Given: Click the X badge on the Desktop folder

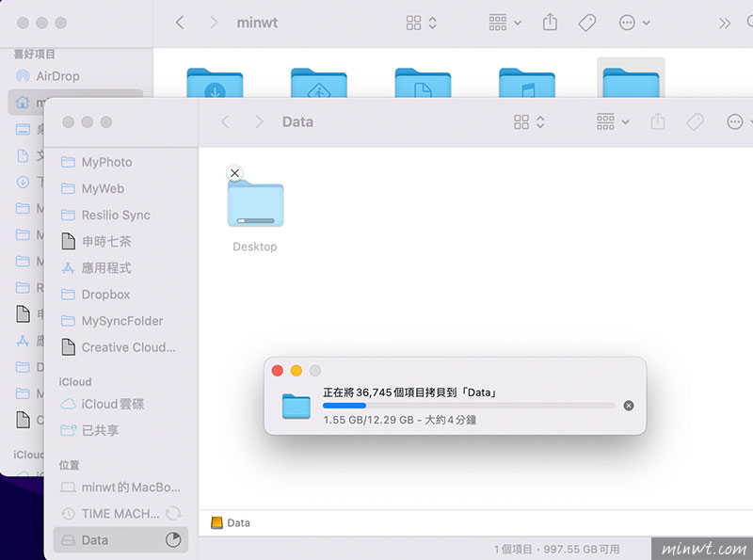Looking at the screenshot, I should pyautogui.click(x=235, y=172).
